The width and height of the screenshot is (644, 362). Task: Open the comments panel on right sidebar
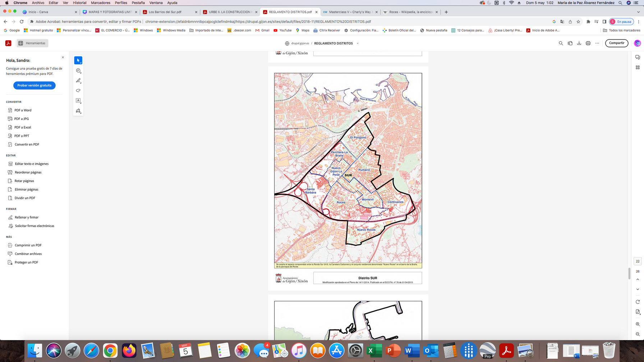[x=638, y=57]
